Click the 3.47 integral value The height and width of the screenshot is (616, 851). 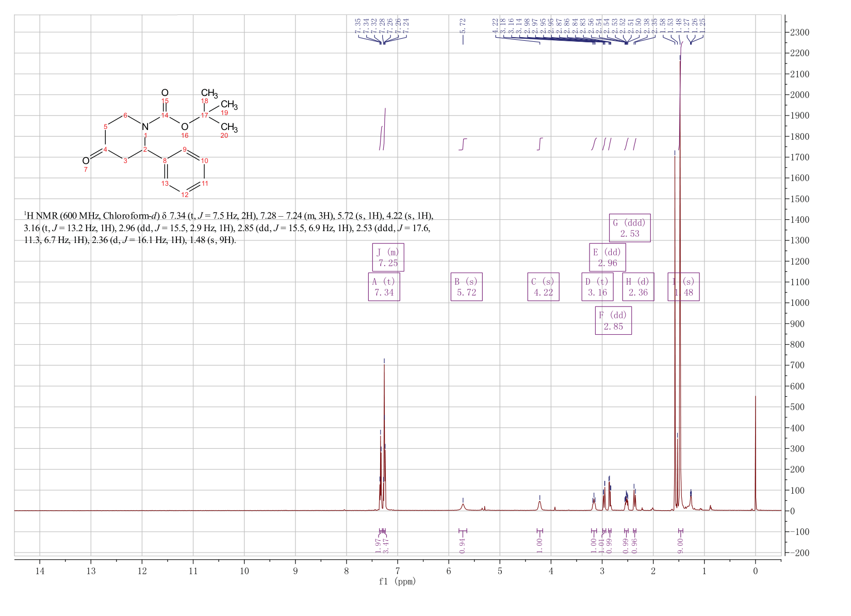click(386, 545)
